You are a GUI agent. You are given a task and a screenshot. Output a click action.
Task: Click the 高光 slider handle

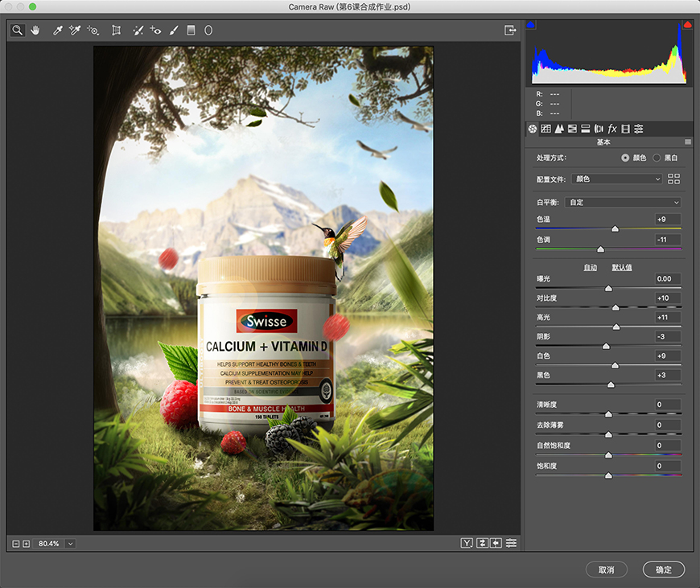pyautogui.click(x=616, y=327)
